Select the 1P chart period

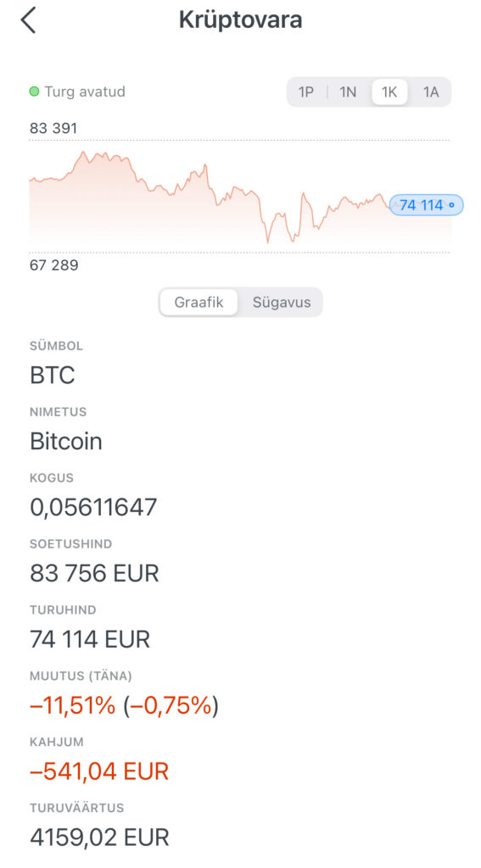pos(306,92)
